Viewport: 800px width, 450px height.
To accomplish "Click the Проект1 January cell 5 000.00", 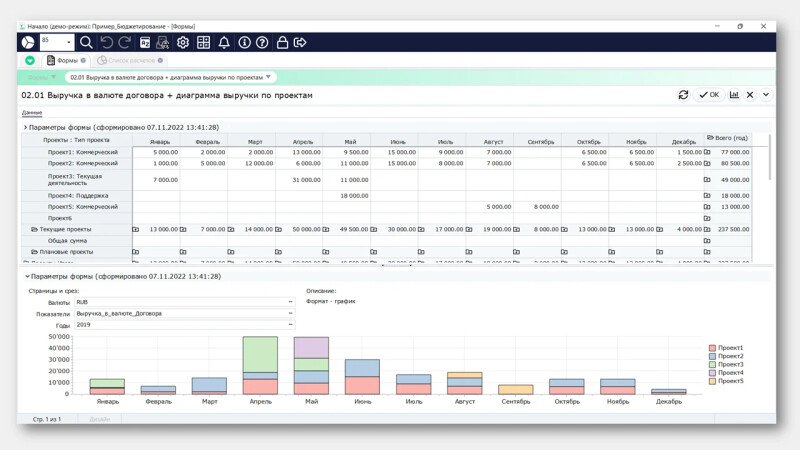I will (160, 151).
